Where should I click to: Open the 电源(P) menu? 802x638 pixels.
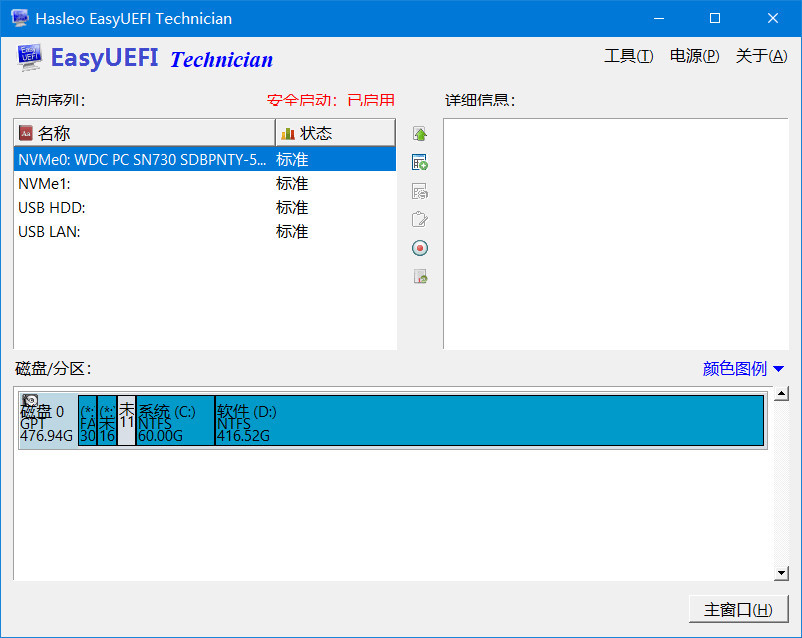point(694,56)
